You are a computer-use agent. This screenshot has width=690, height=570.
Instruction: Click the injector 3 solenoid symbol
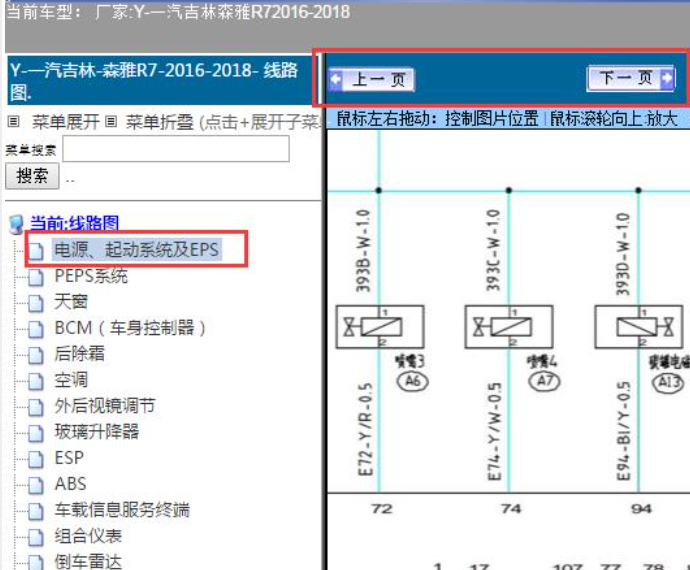coord(380,327)
